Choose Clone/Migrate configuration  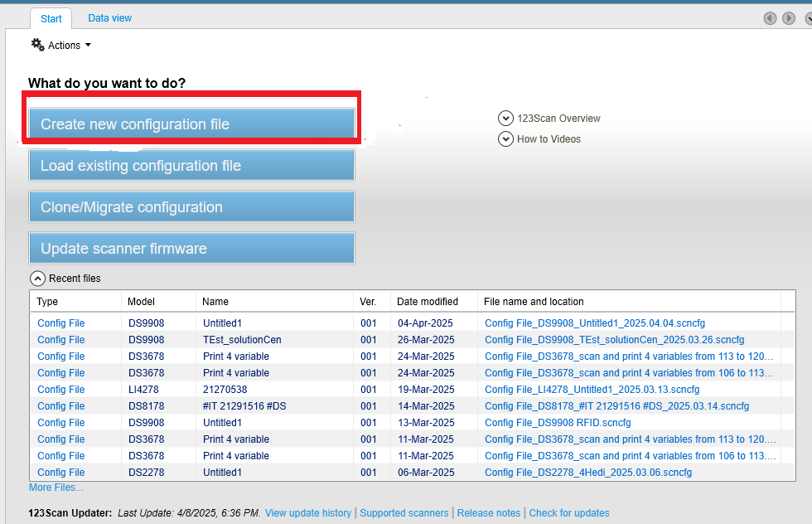pyautogui.click(x=191, y=206)
